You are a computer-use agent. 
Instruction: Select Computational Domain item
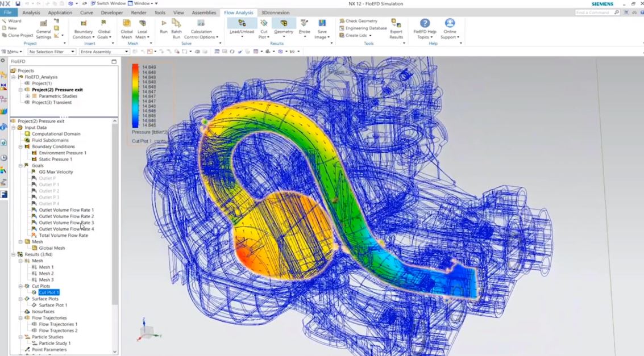click(56, 133)
